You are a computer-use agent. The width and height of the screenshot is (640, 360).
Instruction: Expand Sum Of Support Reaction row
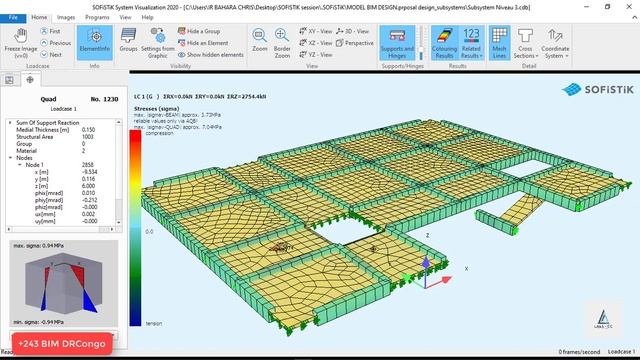point(10,122)
